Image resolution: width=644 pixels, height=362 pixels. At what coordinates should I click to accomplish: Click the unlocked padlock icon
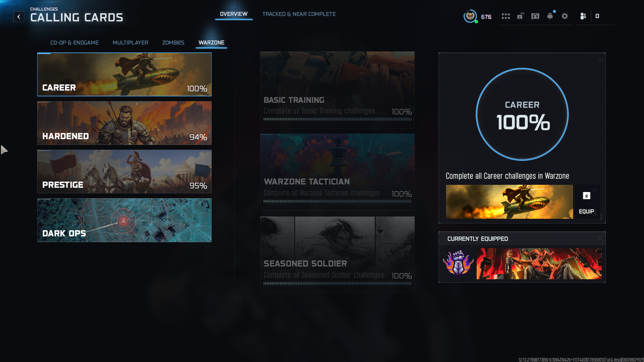[520, 16]
